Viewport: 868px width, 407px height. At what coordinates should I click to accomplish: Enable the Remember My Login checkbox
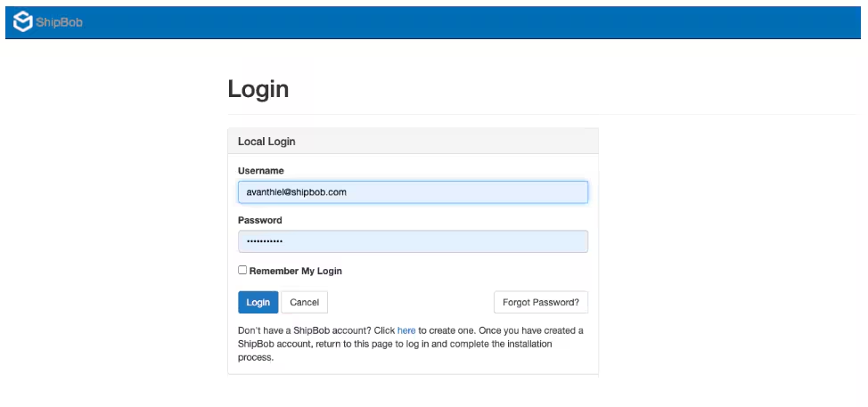coord(242,271)
